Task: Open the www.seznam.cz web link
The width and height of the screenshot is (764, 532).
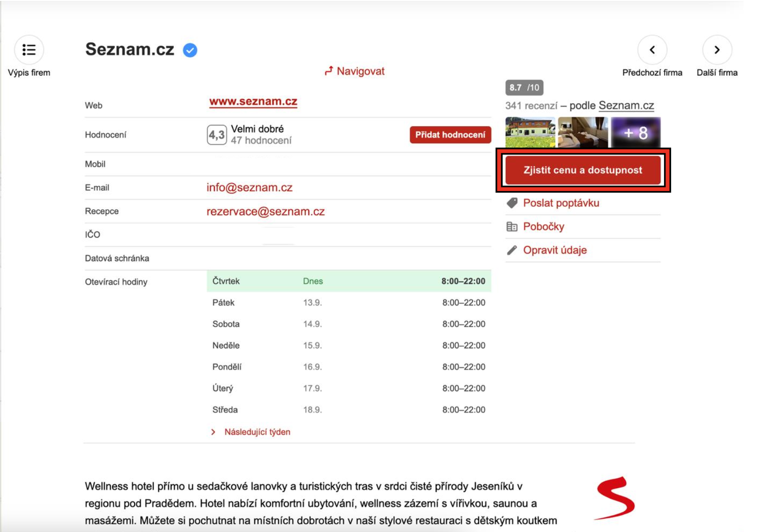Action: point(253,102)
